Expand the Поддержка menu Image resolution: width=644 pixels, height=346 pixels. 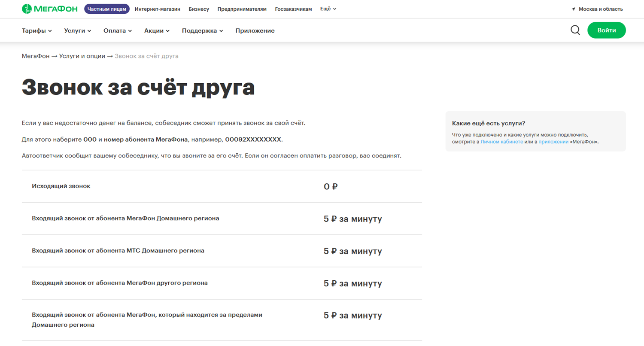click(203, 30)
